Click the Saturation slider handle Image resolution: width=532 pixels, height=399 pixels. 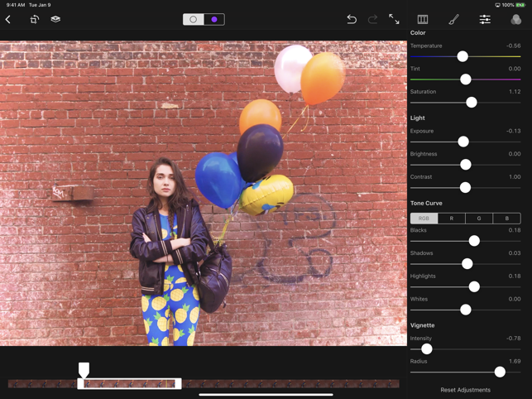pos(472,102)
